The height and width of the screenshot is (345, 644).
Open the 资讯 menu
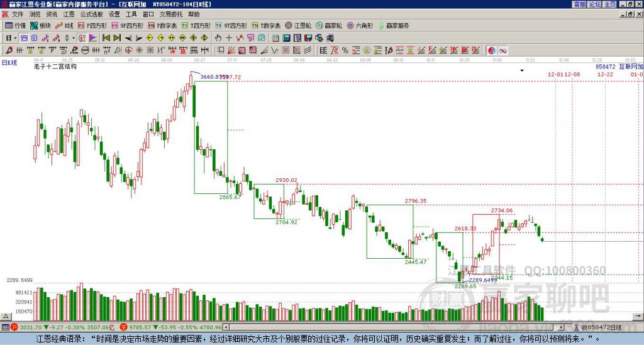click(52, 14)
